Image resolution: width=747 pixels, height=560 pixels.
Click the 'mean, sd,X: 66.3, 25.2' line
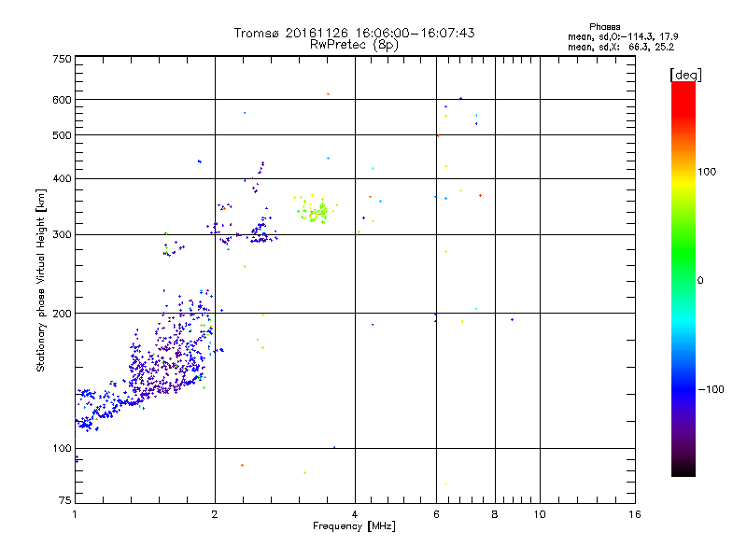click(621, 47)
